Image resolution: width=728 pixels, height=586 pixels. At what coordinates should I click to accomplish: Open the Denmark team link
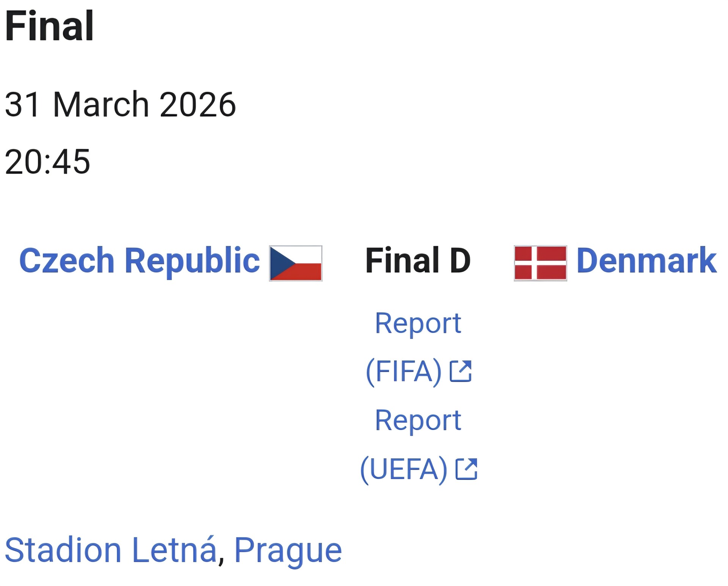[x=646, y=261]
